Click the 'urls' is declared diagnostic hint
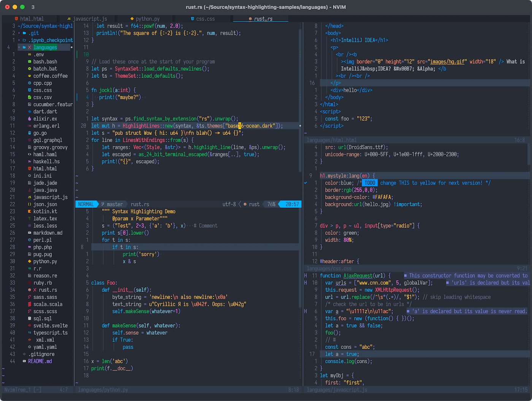 click(x=488, y=283)
